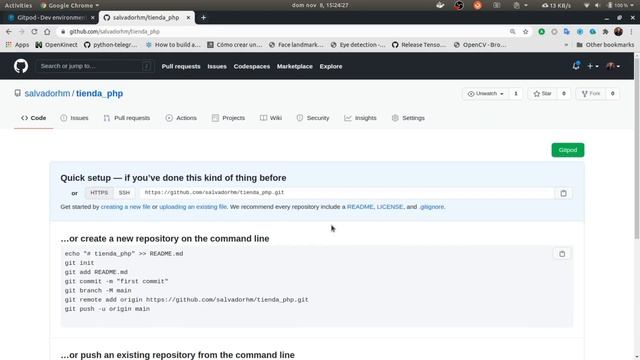Follow the LICENSE link
Viewport: 640px width, 360px height.
390,207
